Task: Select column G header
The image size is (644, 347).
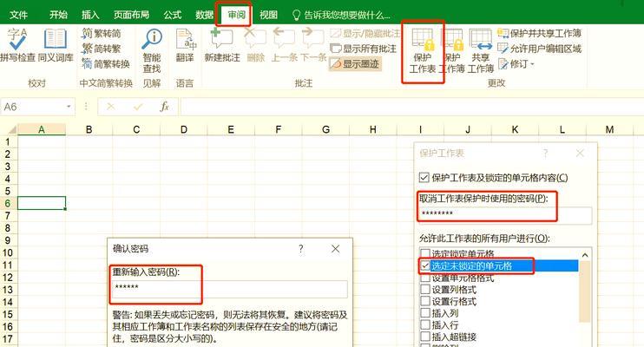Action: coord(325,129)
